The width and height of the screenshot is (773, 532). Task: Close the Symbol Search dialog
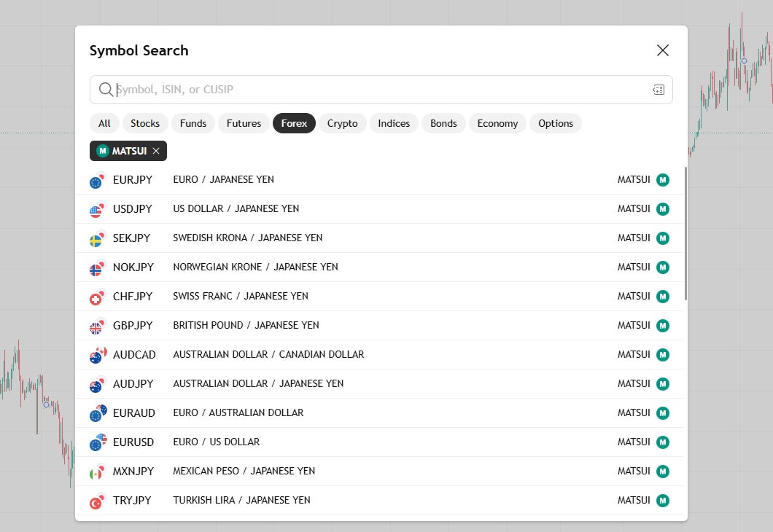[662, 50]
